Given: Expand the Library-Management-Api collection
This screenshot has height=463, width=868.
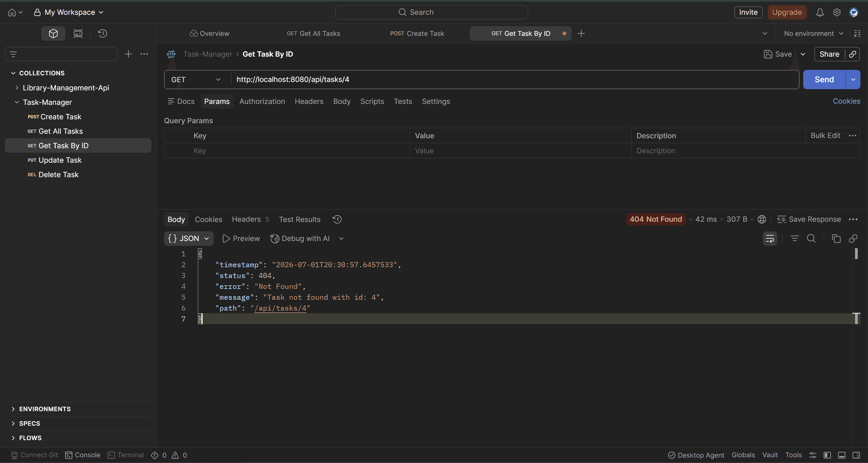Looking at the screenshot, I should [17, 88].
